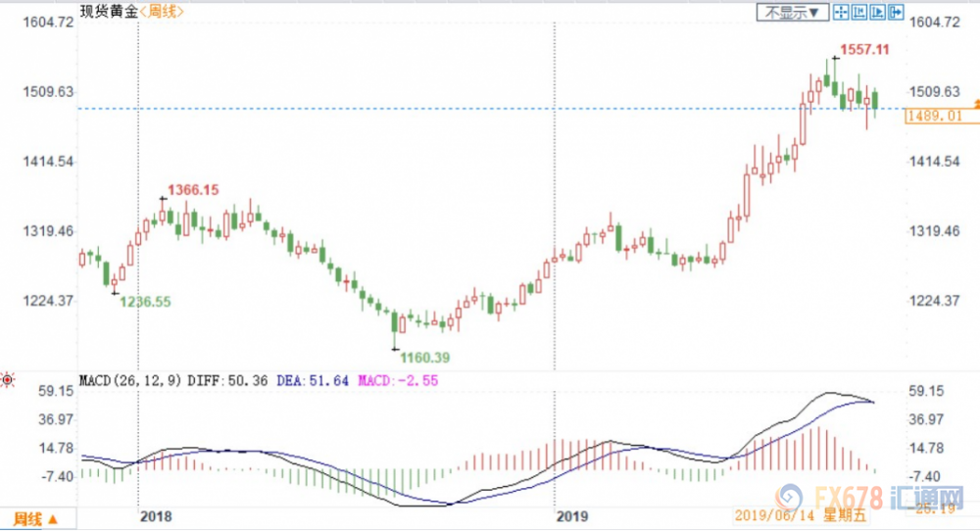This screenshot has height=531, width=980.
Task: Select the right MACD axis value 36.97
Action: click(x=926, y=419)
